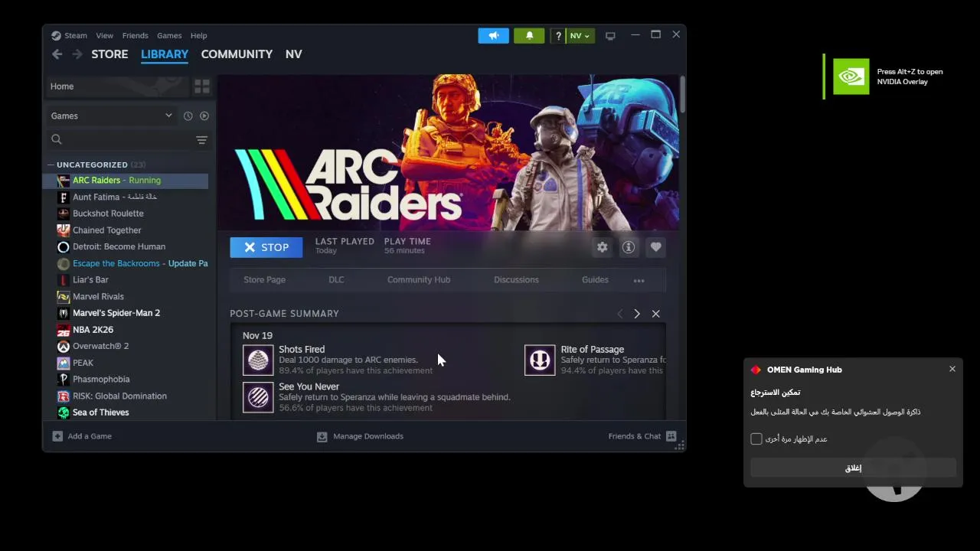Collapse the Uncategorized group
Screen dimensions: 980x551
coord(51,165)
